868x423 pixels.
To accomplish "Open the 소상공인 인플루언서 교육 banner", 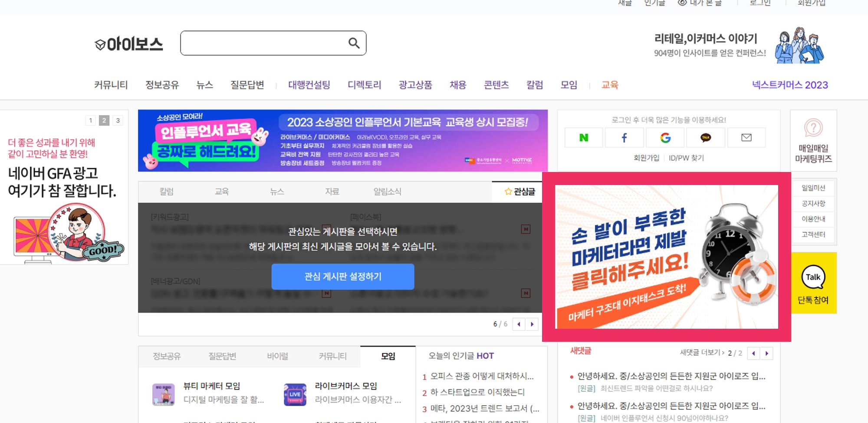I will tap(343, 141).
